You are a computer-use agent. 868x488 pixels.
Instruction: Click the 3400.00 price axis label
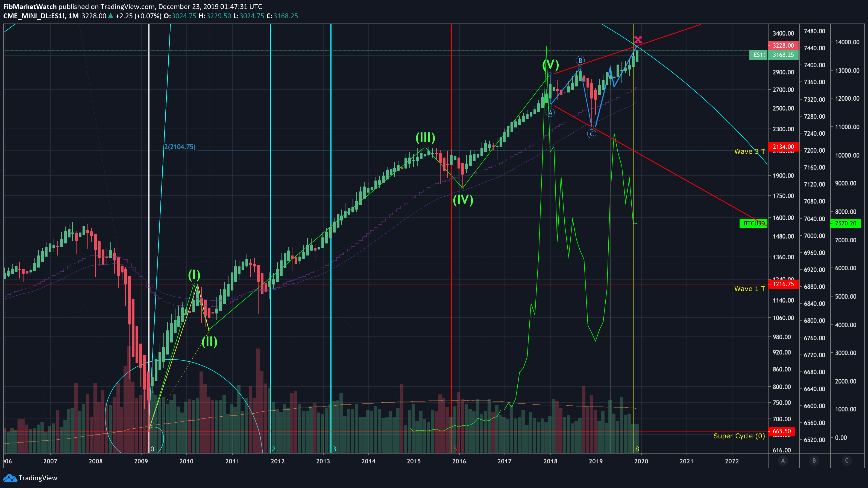pyautogui.click(x=783, y=33)
